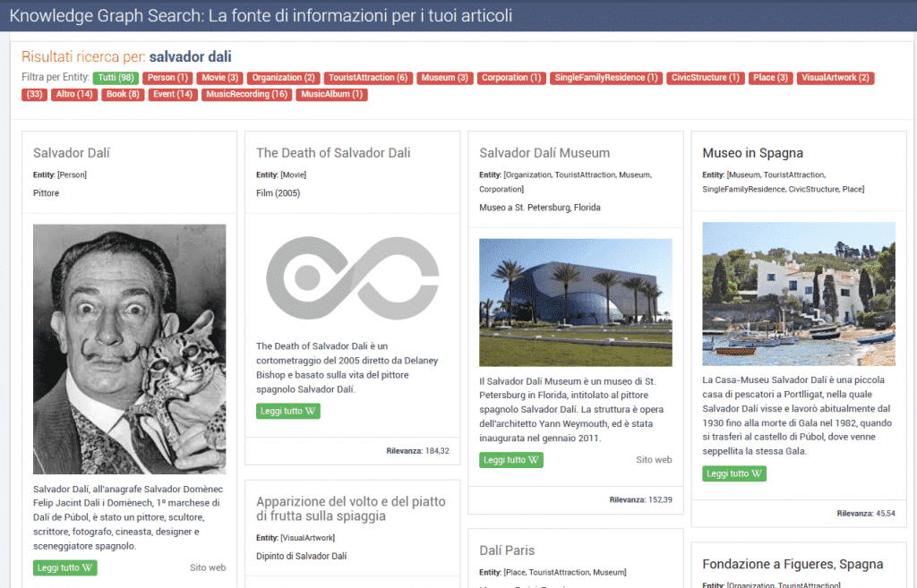Filter results by Book (8)
This screenshot has height=588, width=917.
point(123,94)
